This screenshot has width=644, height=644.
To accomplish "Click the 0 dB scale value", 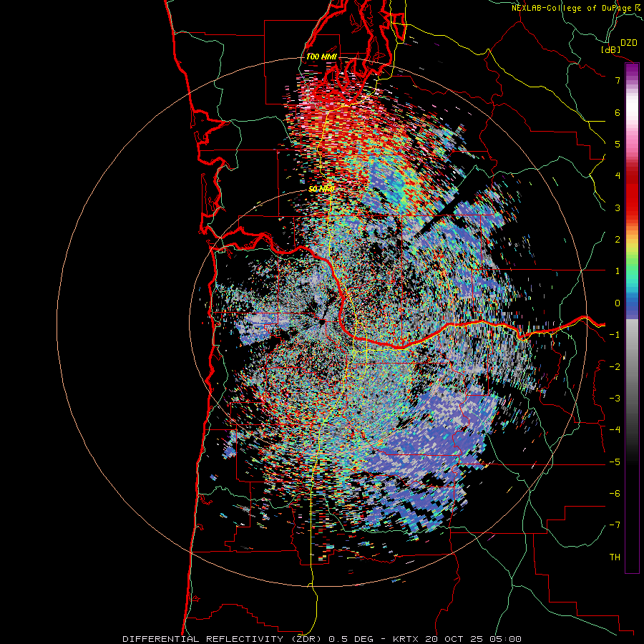I will click(618, 303).
